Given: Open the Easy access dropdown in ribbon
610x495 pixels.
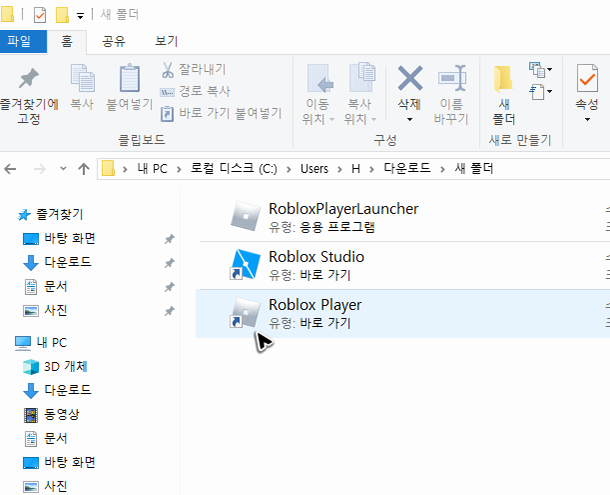Looking at the screenshot, I should point(540,92).
